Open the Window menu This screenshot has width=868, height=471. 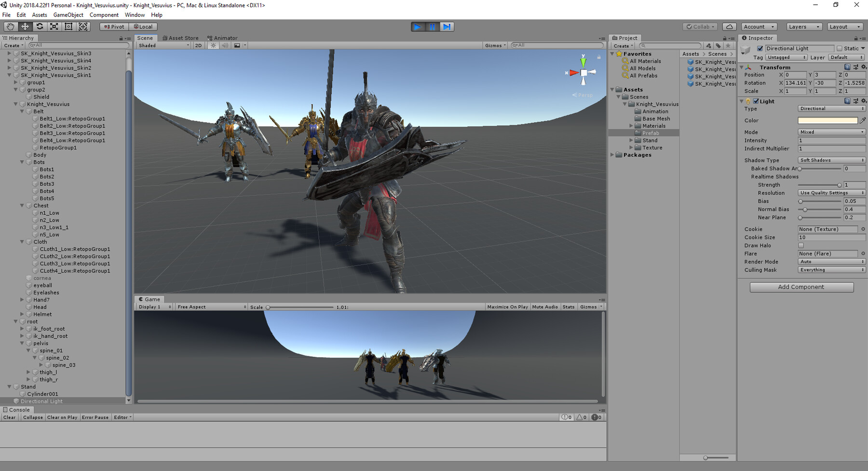pyautogui.click(x=135, y=15)
